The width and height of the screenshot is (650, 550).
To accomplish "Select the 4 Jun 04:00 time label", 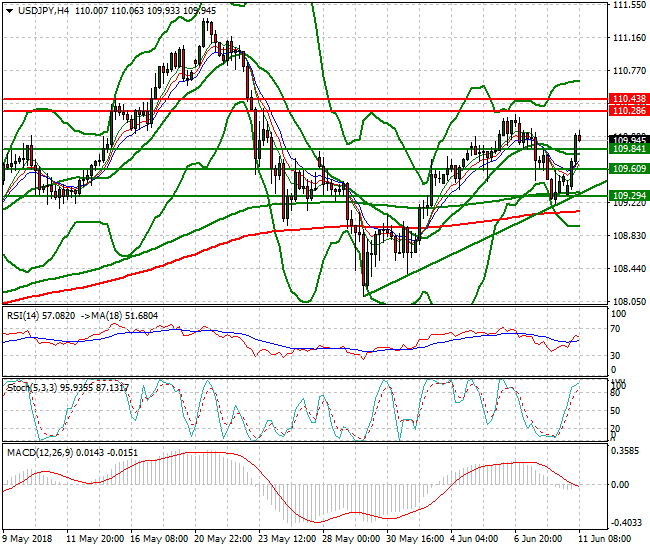I will coord(474,539).
